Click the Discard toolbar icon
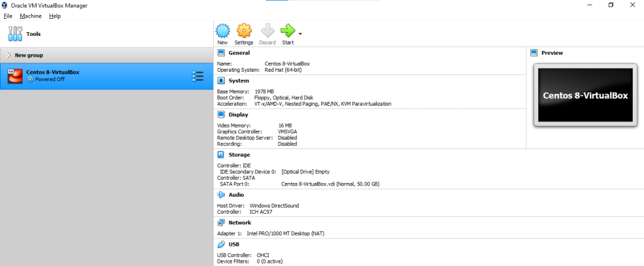Image resolution: width=644 pixels, height=266 pixels. pyautogui.click(x=267, y=31)
